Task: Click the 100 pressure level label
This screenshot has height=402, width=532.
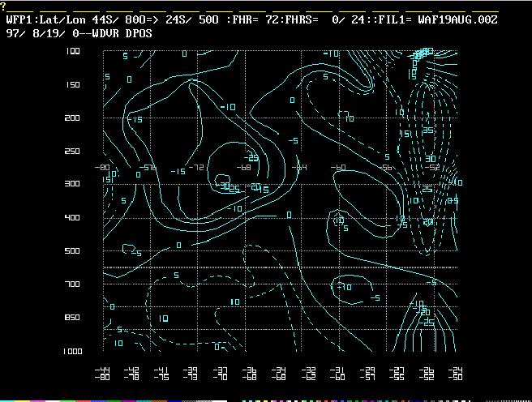Action: pyautogui.click(x=73, y=51)
